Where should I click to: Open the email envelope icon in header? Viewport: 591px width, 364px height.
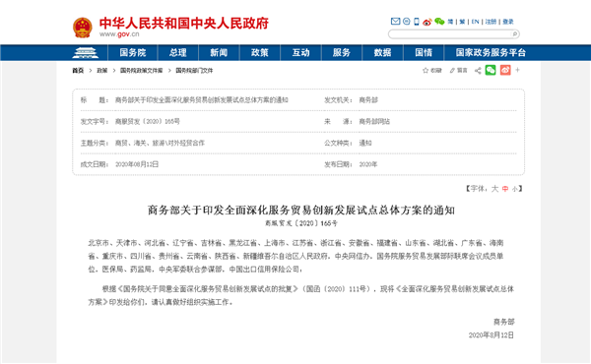[395, 22]
